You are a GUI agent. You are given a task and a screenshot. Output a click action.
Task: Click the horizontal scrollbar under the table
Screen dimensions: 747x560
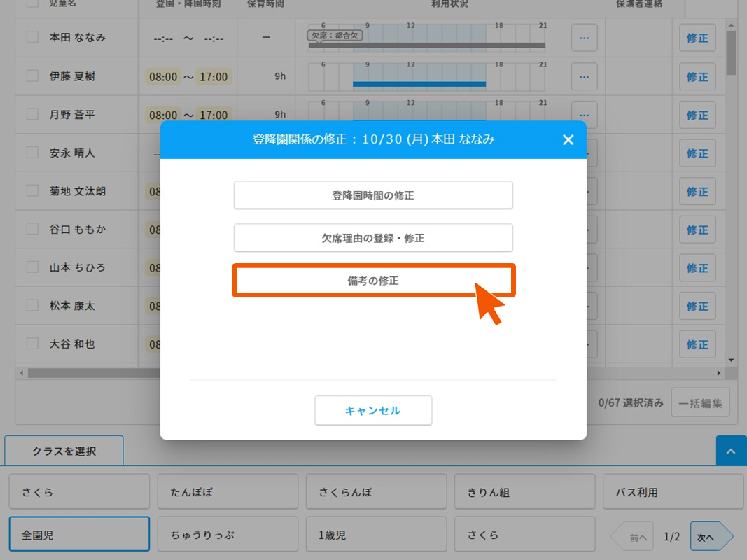280,373
